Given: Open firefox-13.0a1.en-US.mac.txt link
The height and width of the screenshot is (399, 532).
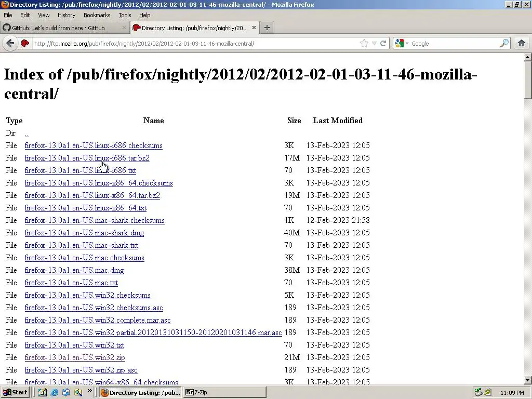Looking at the screenshot, I should (x=71, y=283).
